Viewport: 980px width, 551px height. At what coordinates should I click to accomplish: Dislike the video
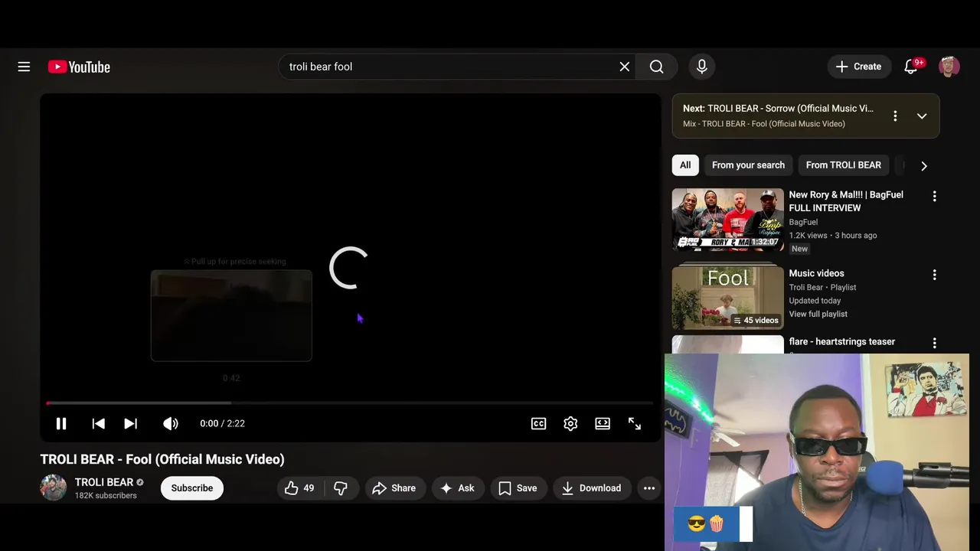(341, 488)
